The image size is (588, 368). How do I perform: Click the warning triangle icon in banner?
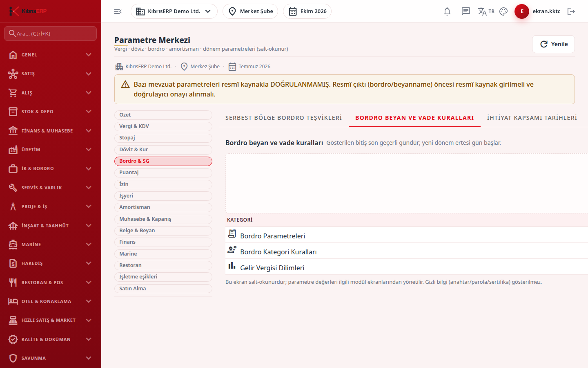[125, 85]
